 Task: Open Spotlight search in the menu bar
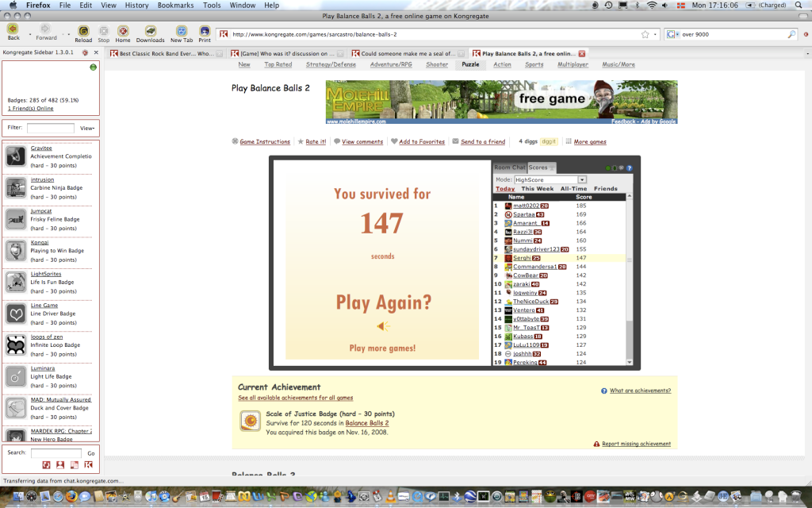(x=799, y=6)
